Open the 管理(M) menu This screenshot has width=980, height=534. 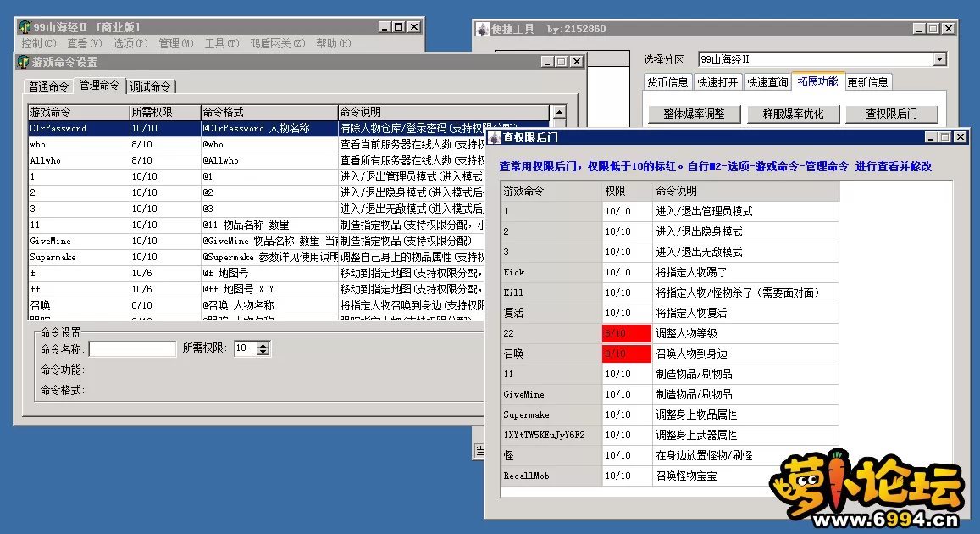click(x=175, y=43)
